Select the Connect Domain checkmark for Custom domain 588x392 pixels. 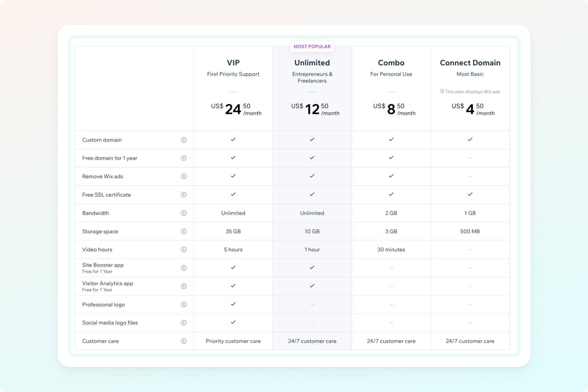[x=470, y=140]
